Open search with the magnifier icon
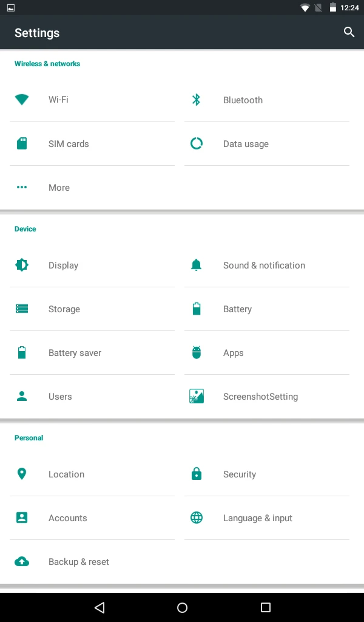 (x=349, y=32)
